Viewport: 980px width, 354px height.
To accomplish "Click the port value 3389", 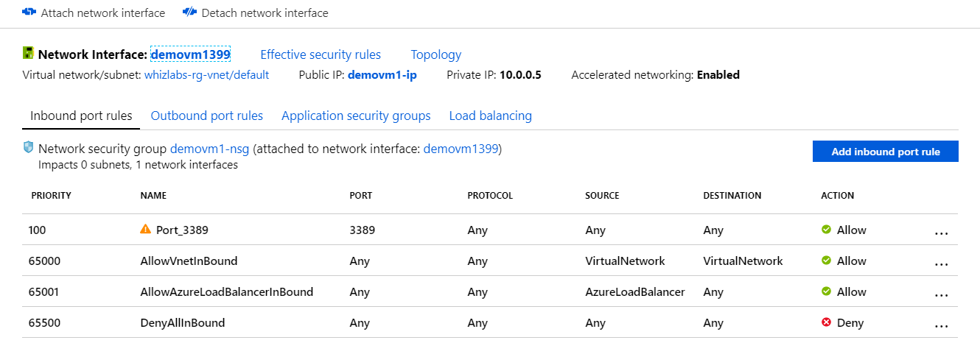I will [x=363, y=230].
